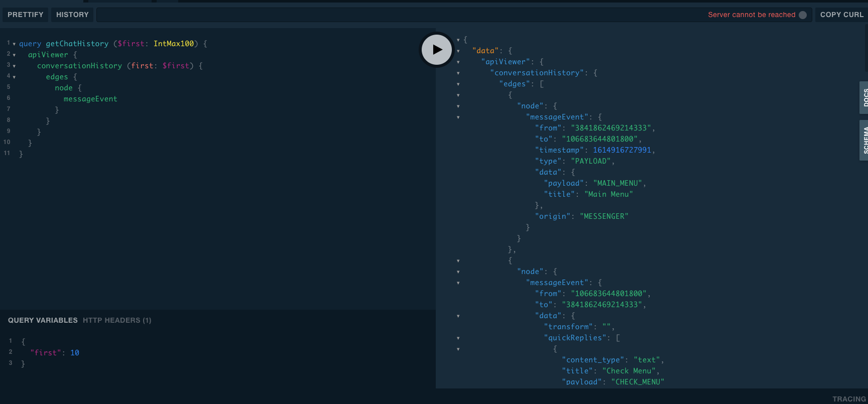Click getChatHistory operation name
Image resolution: width=868 pixels, height=404 pixels.
click(77, 44)
